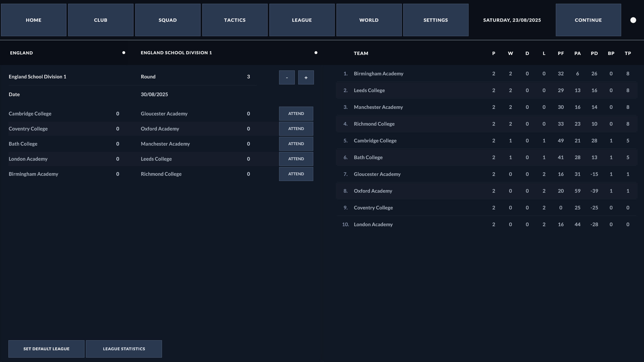Open the World menu
Screen dimensions: 644x362
point(369,20)
